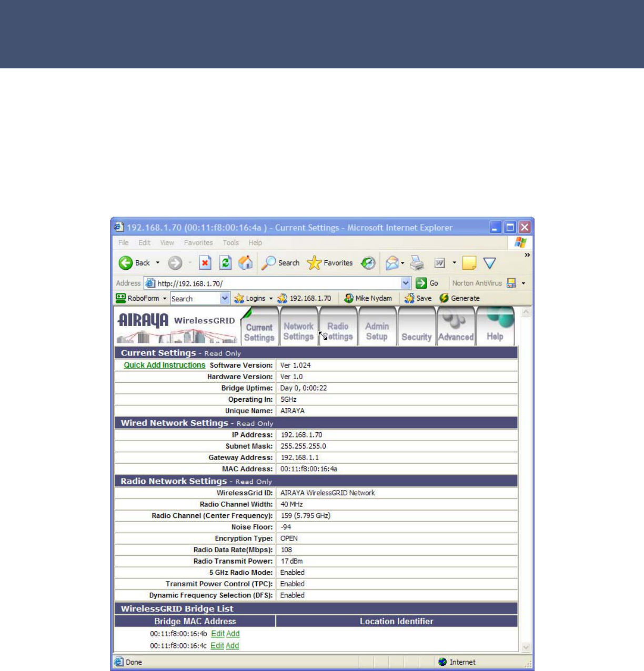Click the Print icon
Screen dimensions: 644x671
tap(417, 263)
